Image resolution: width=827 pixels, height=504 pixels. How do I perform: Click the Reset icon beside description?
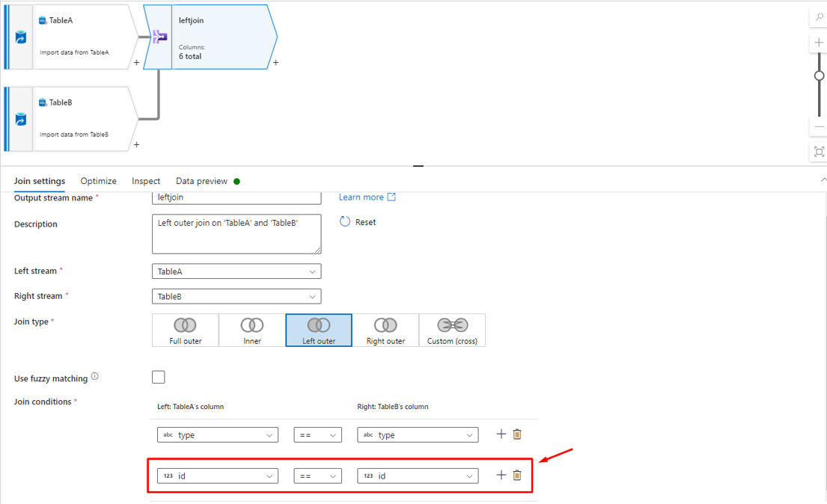[x=344, y=221]
